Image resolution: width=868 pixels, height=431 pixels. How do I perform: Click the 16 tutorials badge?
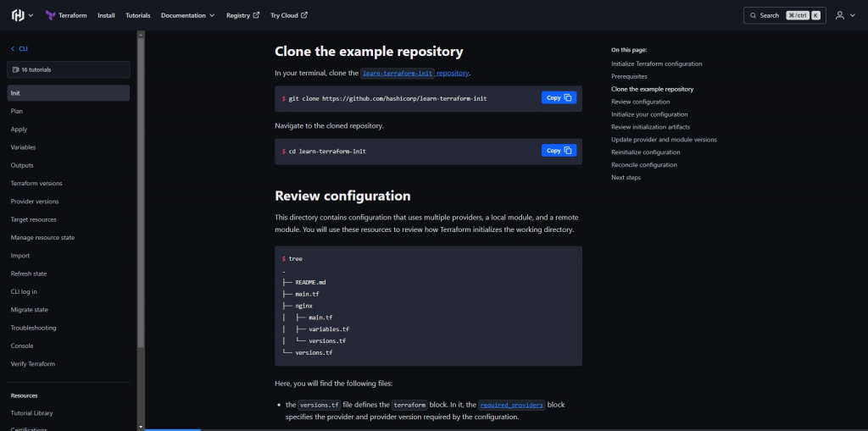[x=69, y=69]
